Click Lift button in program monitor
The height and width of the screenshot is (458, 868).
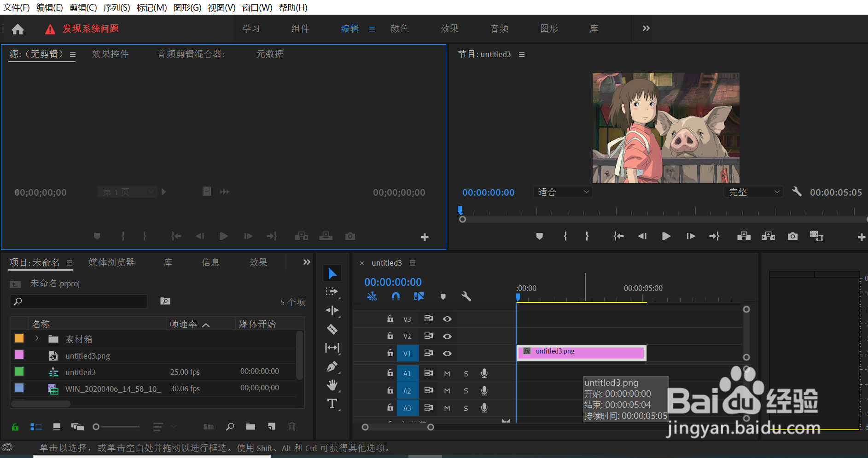point(744,236)
